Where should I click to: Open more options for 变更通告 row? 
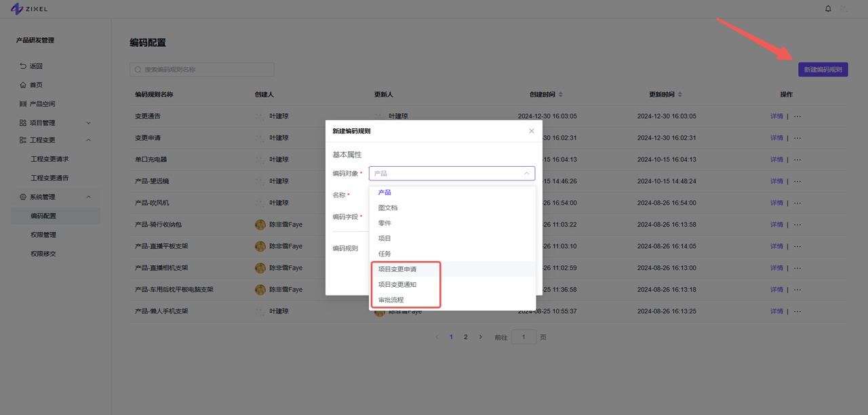click(x=797, y=116)
